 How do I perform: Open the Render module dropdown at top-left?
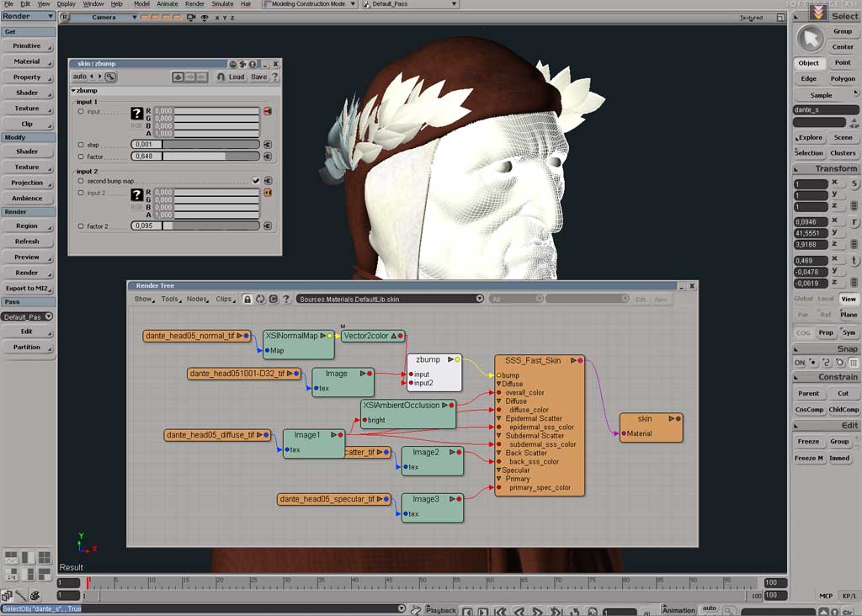coord(28,16)
